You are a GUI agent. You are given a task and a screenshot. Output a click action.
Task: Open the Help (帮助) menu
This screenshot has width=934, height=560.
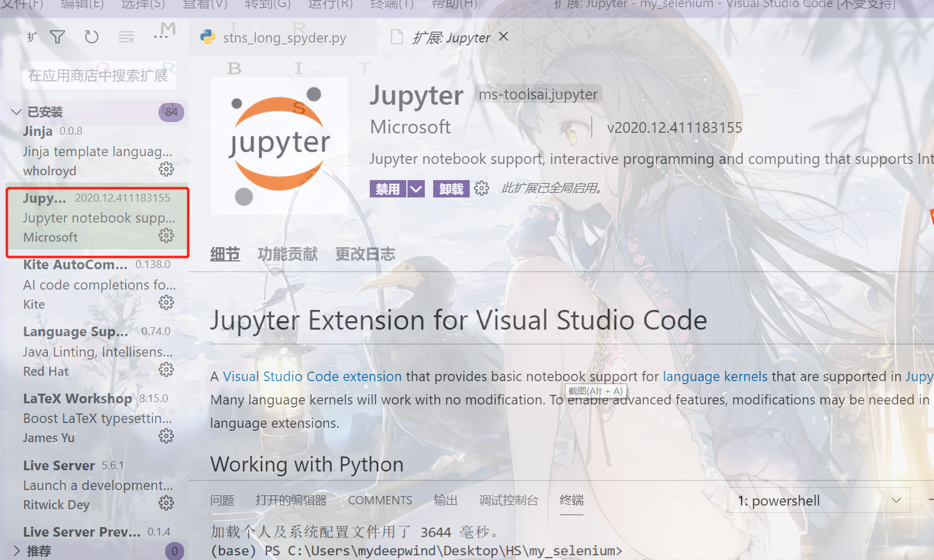(455, 5)
